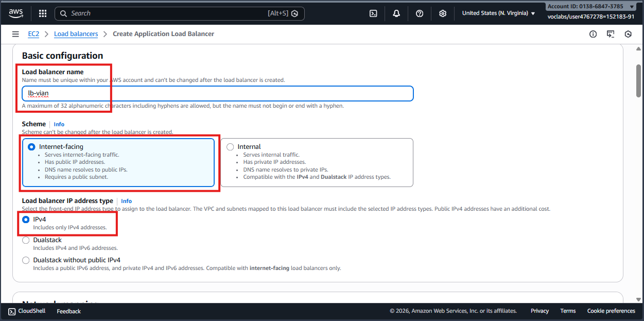
Task: Open the help question mark icon
Action: [x=420, y=13]
